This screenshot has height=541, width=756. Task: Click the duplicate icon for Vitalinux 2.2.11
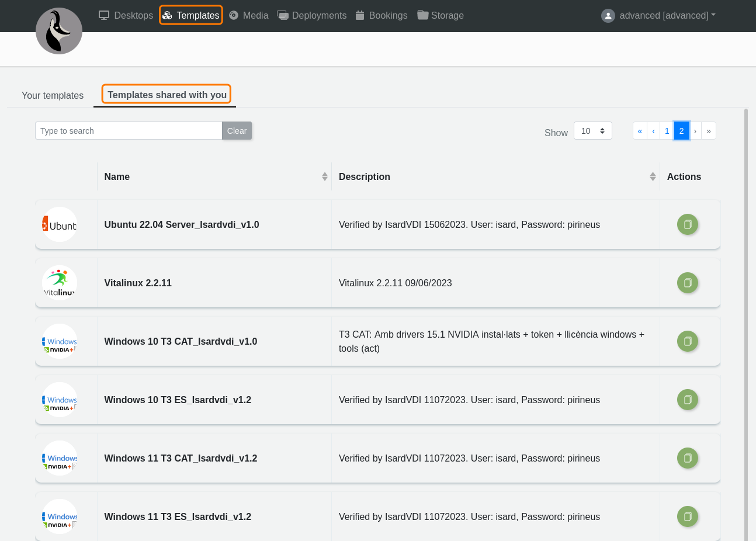687,283
